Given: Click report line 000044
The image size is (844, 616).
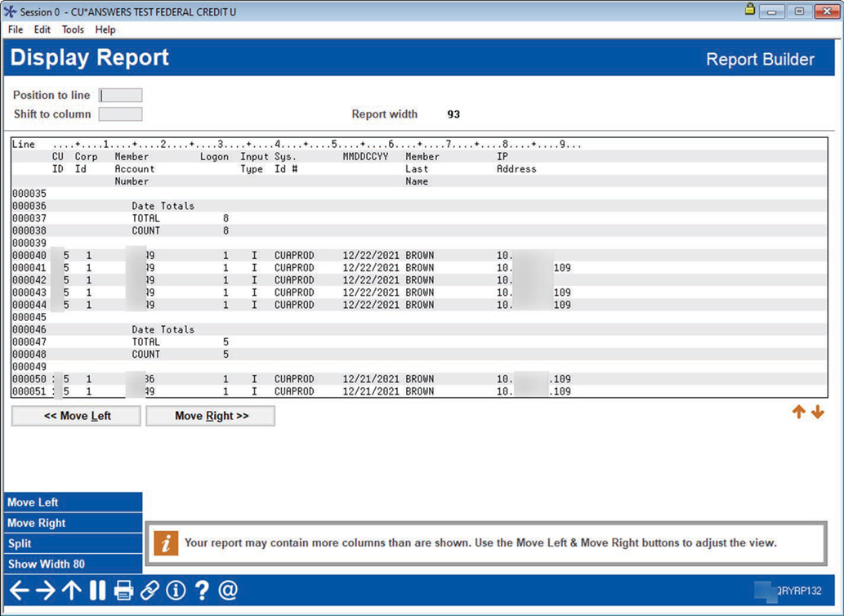Looking at the screenshot, I should [419, 305].
